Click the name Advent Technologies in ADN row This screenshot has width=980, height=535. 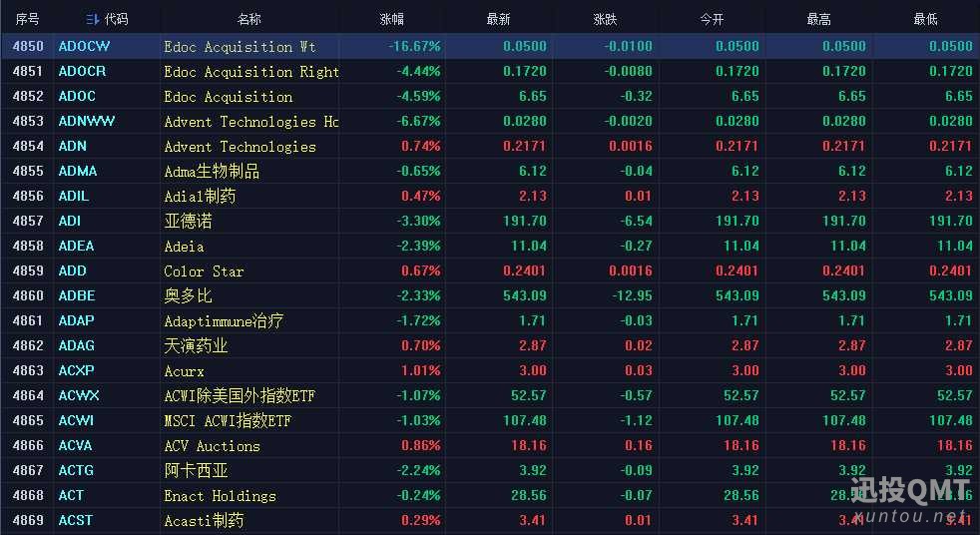click(x=240, y=147)
